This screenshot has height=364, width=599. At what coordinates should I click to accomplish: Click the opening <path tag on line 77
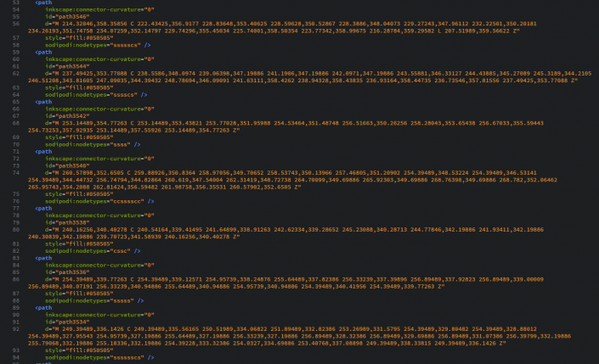[43, 209]
